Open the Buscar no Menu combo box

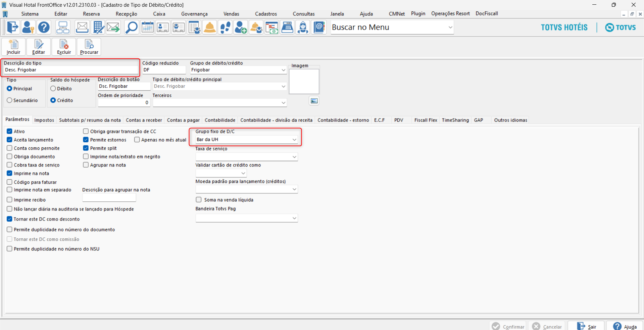click(x=392, y=27)
